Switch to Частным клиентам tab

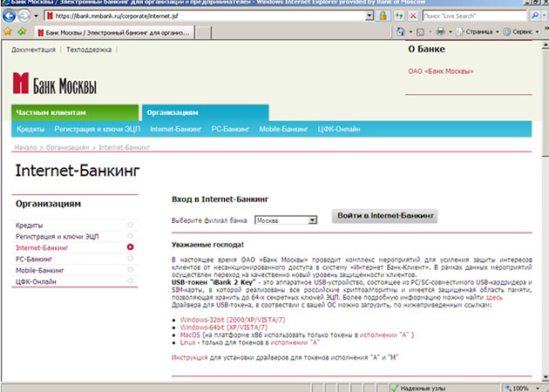(x=75, y=112)
